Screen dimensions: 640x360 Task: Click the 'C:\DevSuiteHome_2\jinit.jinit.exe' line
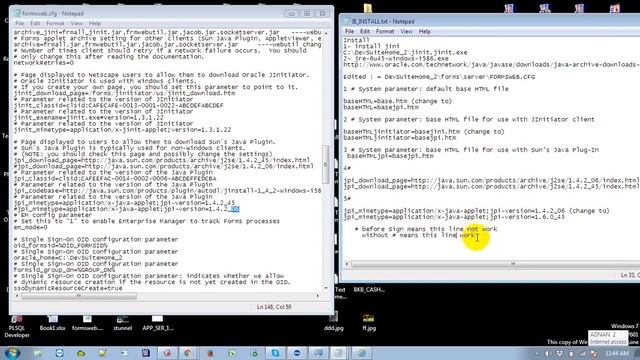point(405,53)
